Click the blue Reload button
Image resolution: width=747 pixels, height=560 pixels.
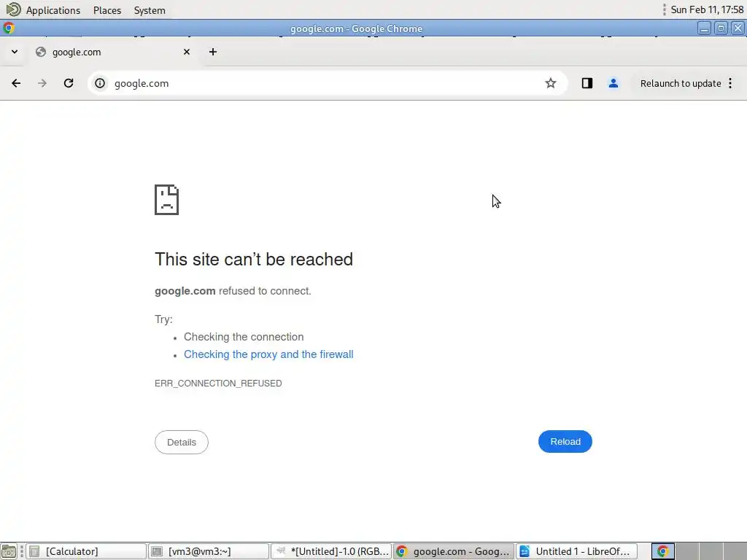pyautogui.click(x=565, y=441)
